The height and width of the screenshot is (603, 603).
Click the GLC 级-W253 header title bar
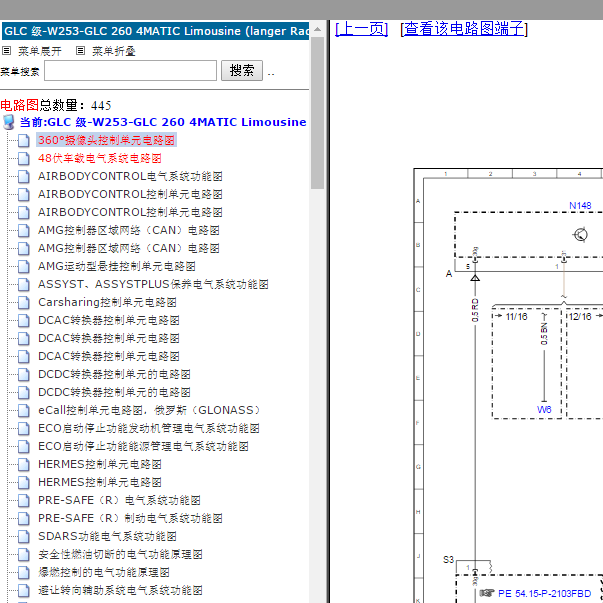(155, 31)
